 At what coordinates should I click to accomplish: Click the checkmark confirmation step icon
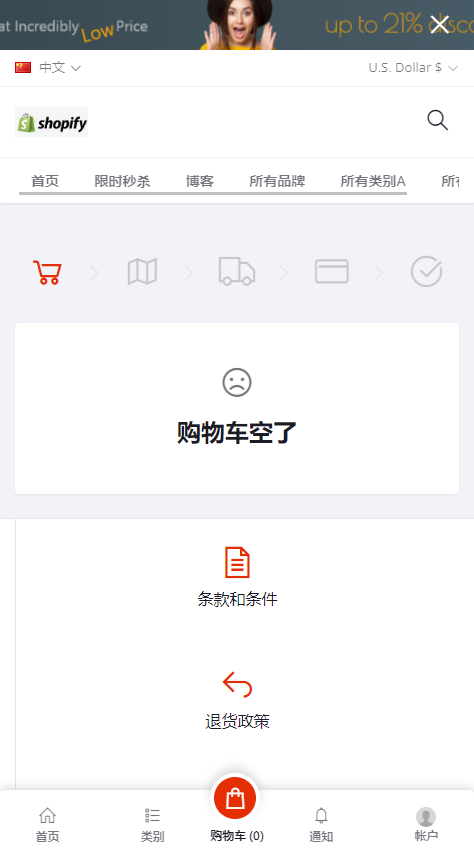[426, 271]
